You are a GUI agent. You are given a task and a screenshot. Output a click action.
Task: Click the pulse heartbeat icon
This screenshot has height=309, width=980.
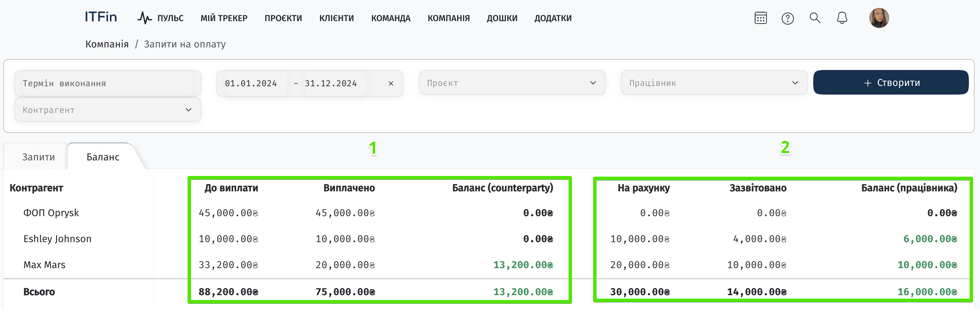145,18
